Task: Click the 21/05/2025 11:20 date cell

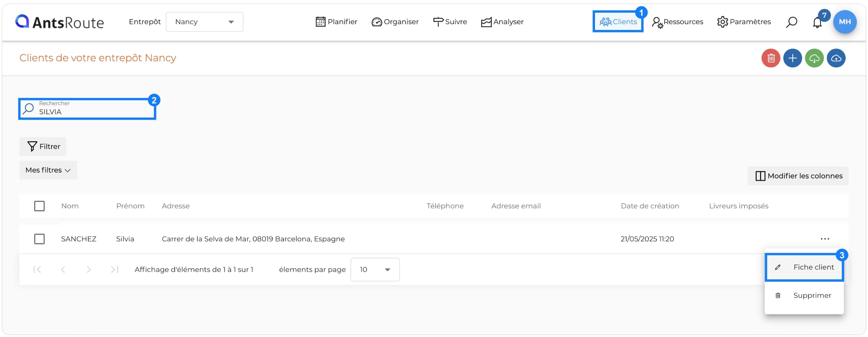Action: click(647, 239)
